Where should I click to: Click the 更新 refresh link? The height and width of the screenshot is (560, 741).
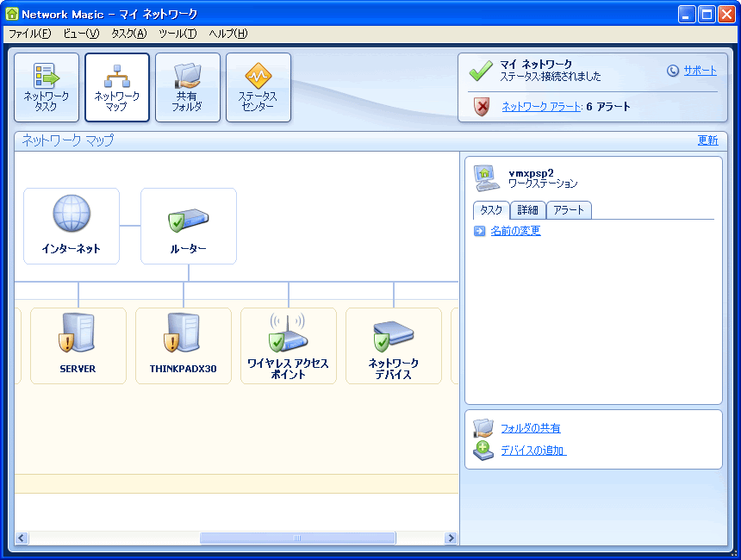(707, 140)
